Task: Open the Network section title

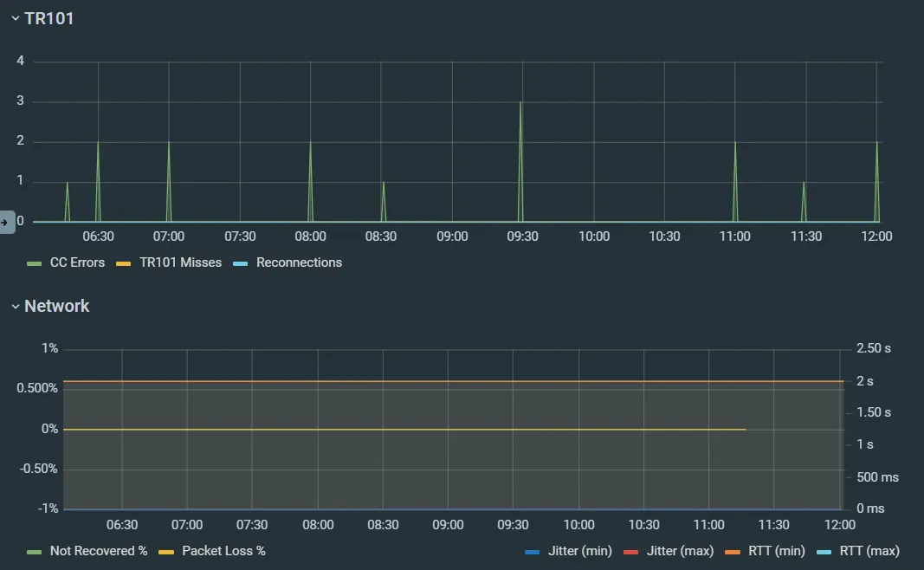Action: [56, 306]
